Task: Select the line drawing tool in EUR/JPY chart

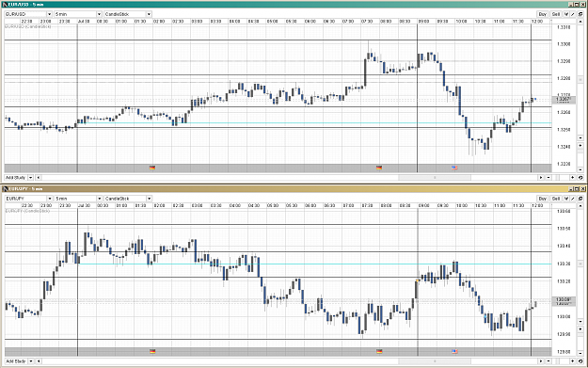Action: 573,199
